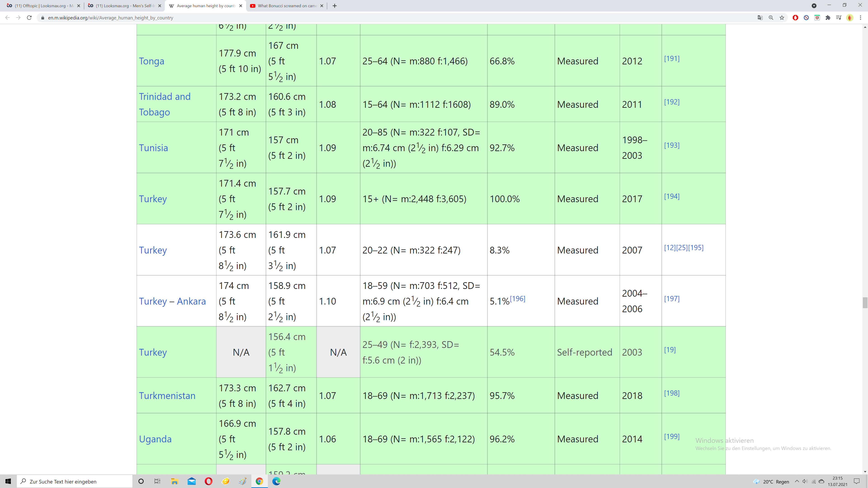Click the blue-ringed blocker extension icon

pos(806,18)
